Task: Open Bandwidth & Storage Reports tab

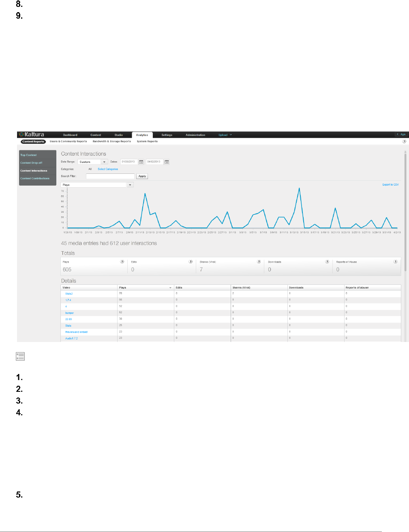Action: [x=112, y=141]
